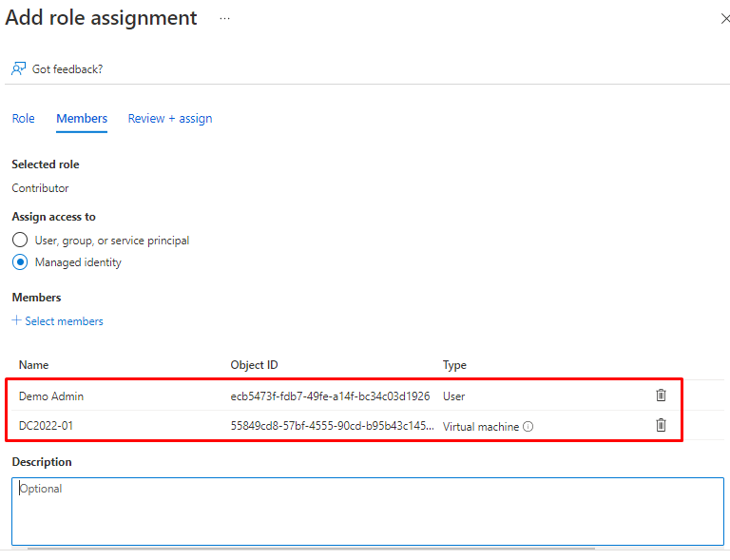
Task: Click inside the Description text box
Action: 367,511
